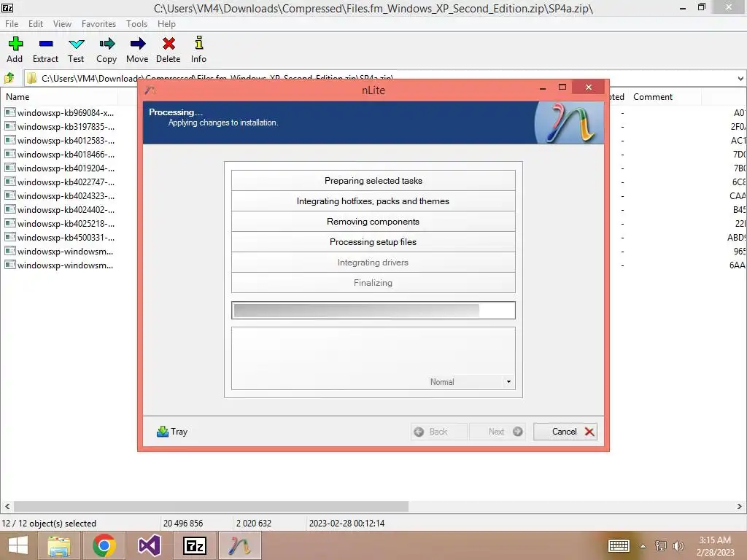Open the Edit menu in 7-Zip
This screenshot has height=560, width=747.
click(36, 24)
